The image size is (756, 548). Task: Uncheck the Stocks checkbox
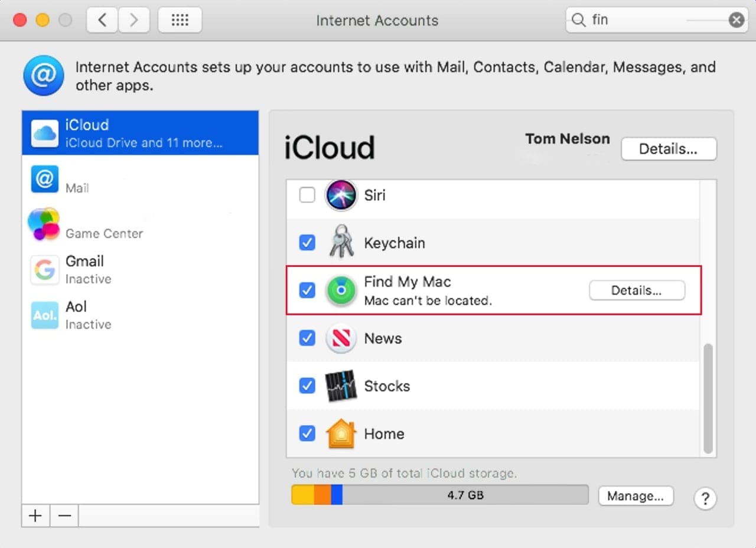(307, 386)
